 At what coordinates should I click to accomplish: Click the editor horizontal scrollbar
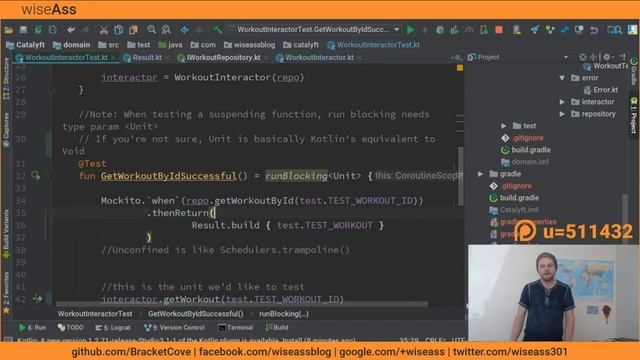(x=242, y=304)
